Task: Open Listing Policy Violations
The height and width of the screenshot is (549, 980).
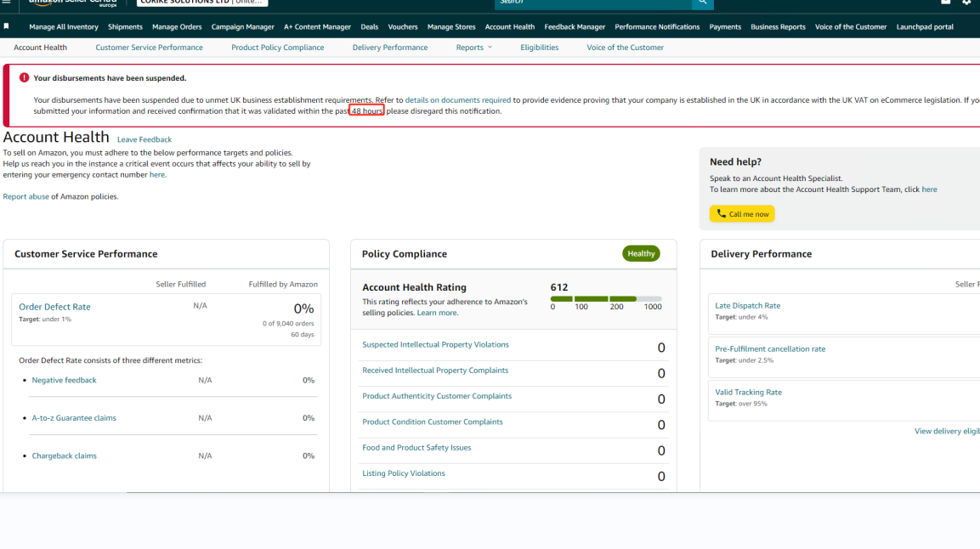Action: tap(404, 473)
